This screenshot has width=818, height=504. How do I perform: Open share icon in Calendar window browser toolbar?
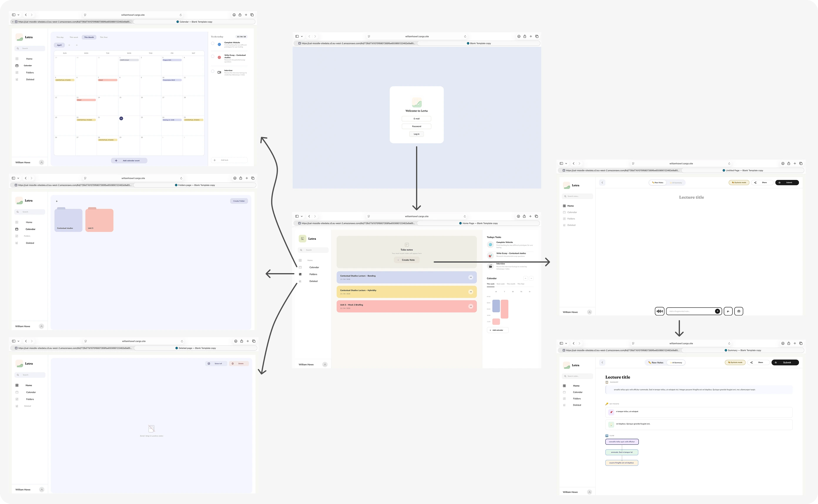point(240,15)
